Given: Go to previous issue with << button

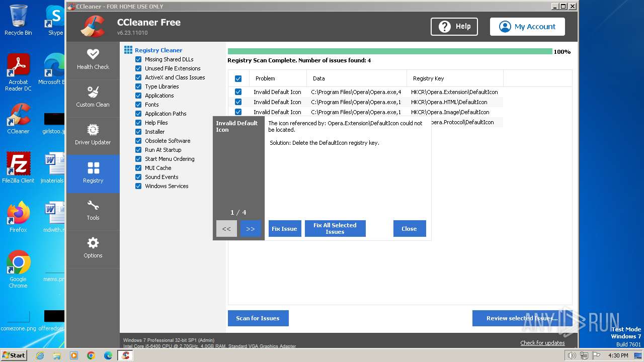Looking at the screenshot, I should click(226, 229).
